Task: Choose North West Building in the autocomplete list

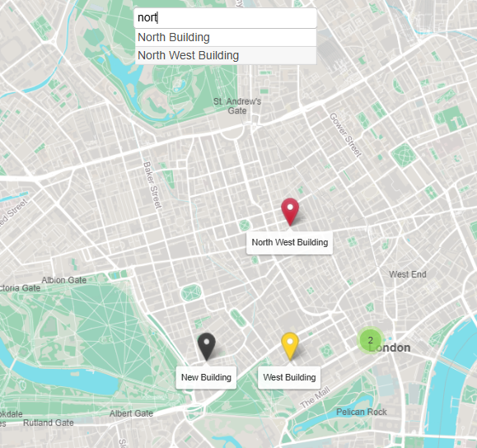Action: click(x=226, y=56)
